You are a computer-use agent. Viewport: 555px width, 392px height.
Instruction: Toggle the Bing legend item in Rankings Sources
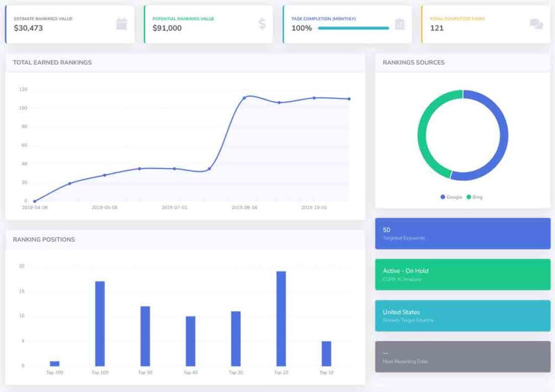(x=474, y=197)
